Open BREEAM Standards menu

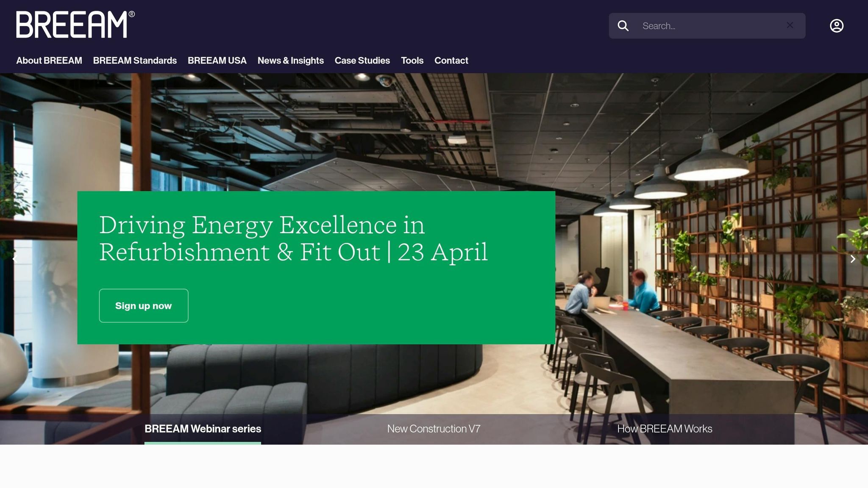(135, 61)
